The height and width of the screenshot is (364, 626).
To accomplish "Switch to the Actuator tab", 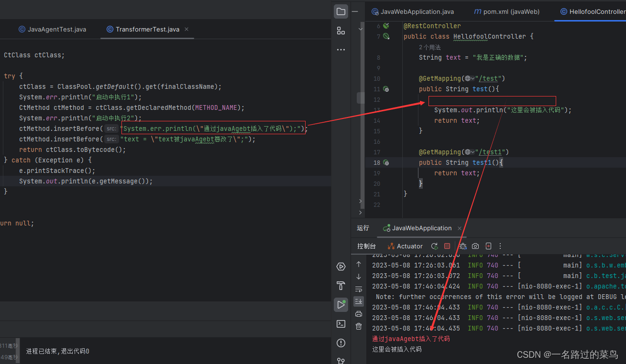I will 405,246.
